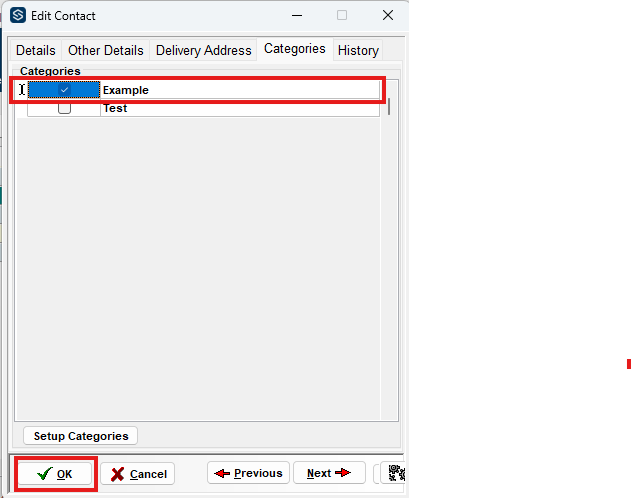
Task: Open the gear settings icon button
Action: [x=396, y=473]
